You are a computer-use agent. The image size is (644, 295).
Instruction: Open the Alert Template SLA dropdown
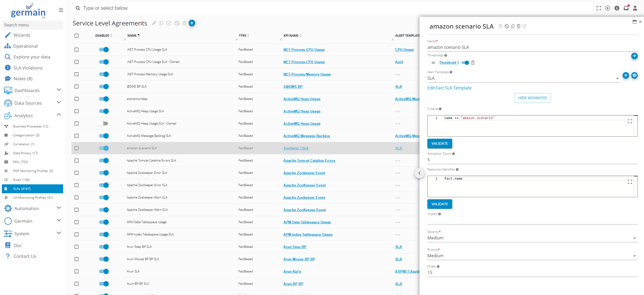click(x=523, y=78)
